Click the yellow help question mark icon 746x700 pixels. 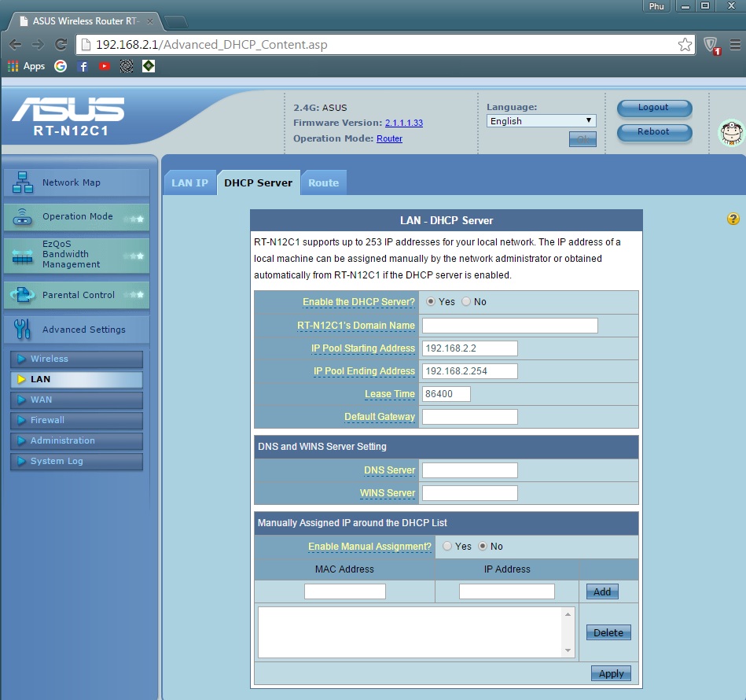coord(733,219)
